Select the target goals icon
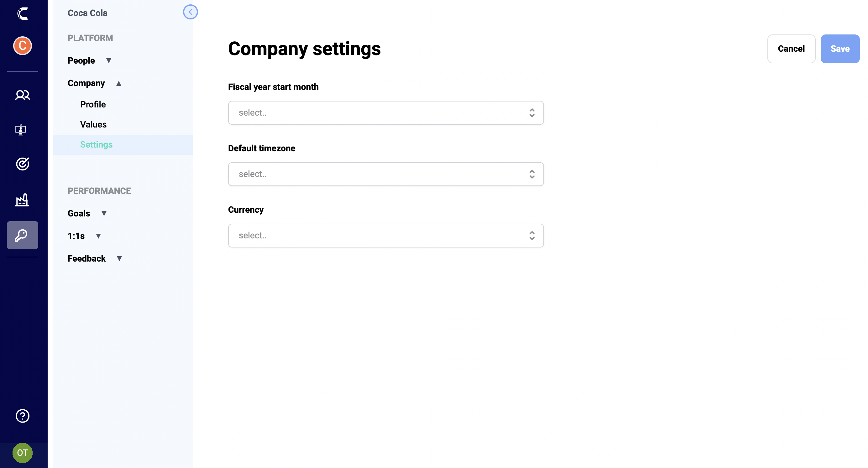Viewport: 868px width, 468px height. point(22,164)
